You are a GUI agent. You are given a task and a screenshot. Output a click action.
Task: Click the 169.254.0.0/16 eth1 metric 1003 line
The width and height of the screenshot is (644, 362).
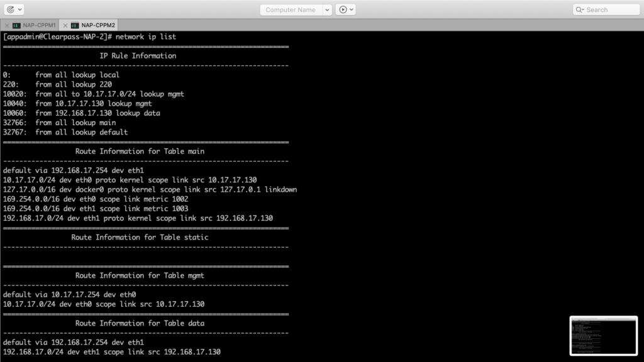tap(96, 209)
